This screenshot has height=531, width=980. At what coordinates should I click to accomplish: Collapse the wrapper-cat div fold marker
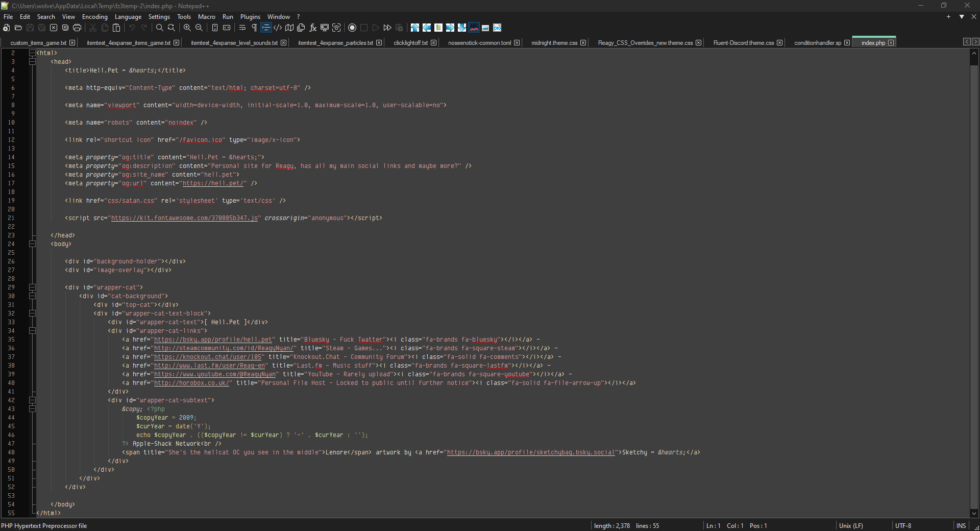click(x=32, y=287)
